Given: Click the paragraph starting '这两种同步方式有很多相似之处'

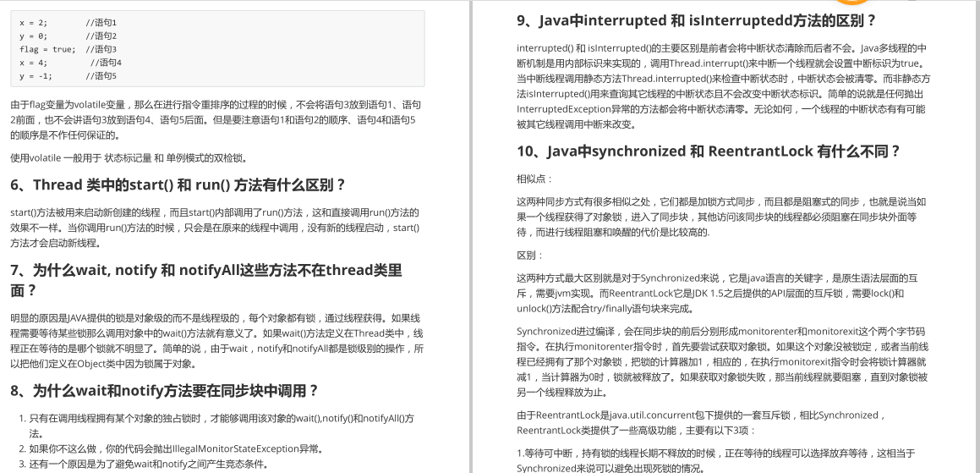Looking at the screenshot, I should pyautogui.click(x=722, y=217).
